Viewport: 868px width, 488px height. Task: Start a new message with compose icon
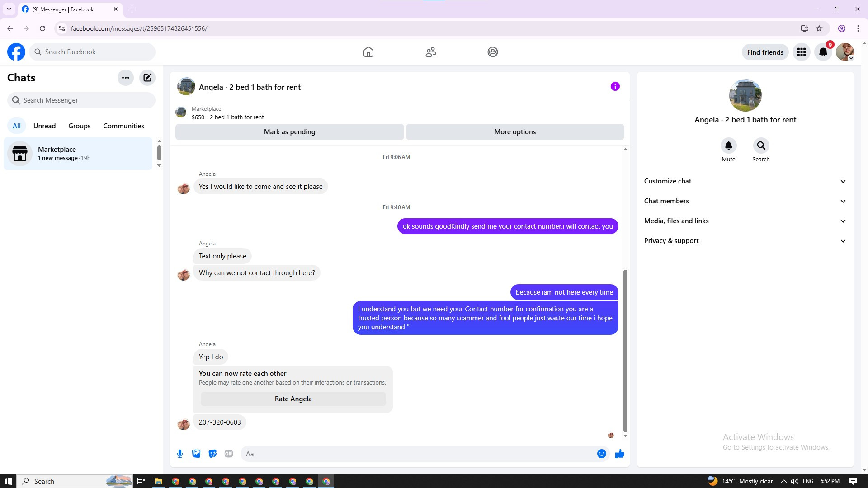pyautogui.click(x=147, y=78)
